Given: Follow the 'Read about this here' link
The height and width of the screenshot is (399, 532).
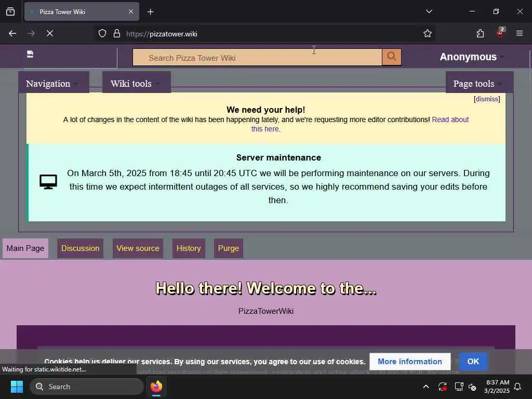Looking at the screenshot, I should [x=450, y=119].
